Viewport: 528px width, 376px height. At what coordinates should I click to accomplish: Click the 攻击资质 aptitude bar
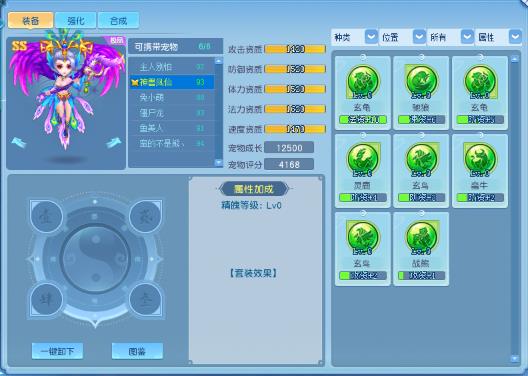[x=295, y=49]
